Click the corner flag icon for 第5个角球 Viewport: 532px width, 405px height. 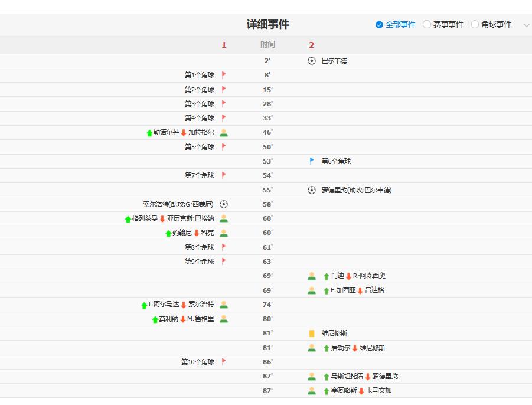[x=224, y=146]
